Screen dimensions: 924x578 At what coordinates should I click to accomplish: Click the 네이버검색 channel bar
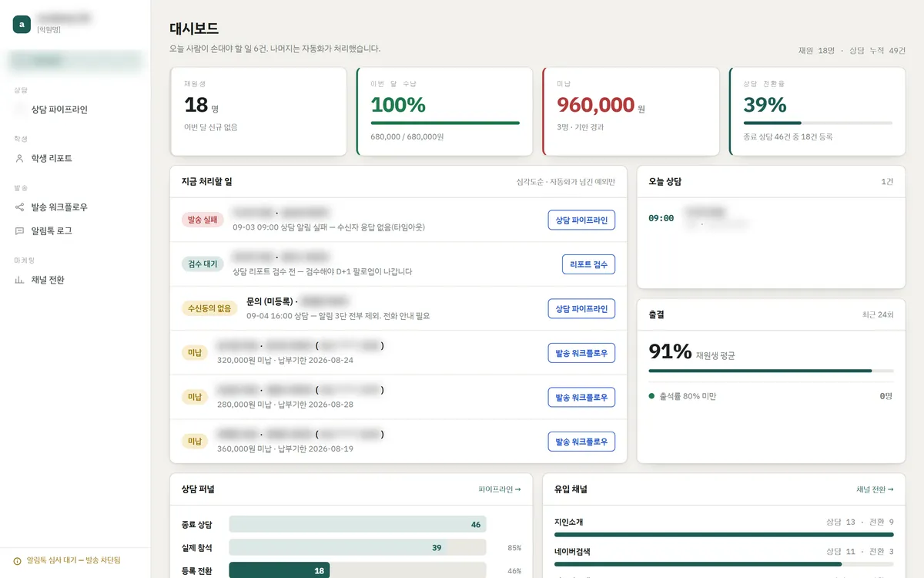[724, 564]
